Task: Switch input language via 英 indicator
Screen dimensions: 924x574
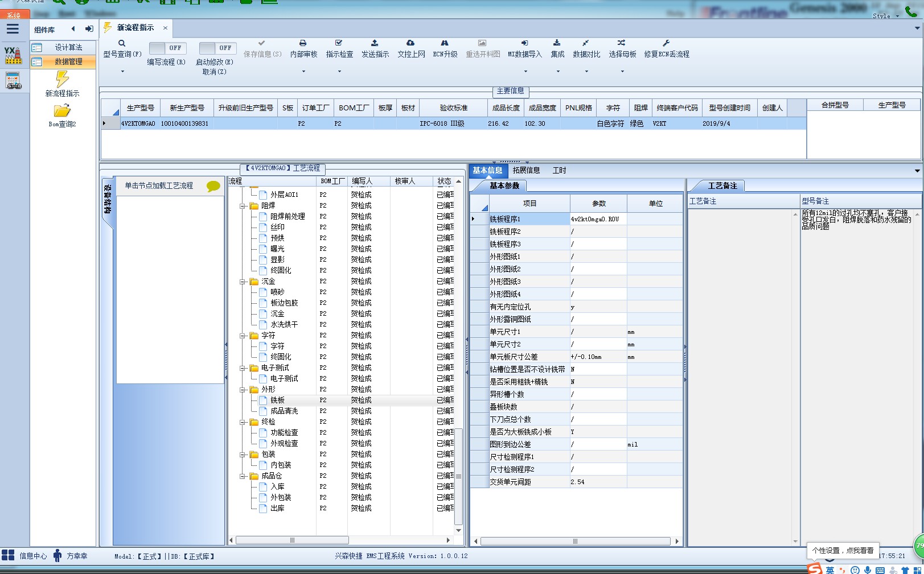Action: tap(830, 570)
